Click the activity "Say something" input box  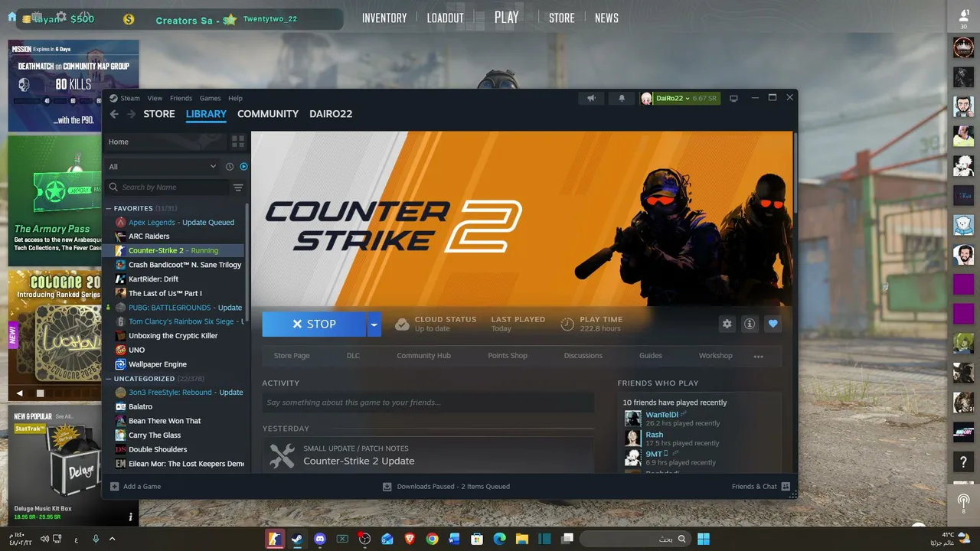pos(428,403)
